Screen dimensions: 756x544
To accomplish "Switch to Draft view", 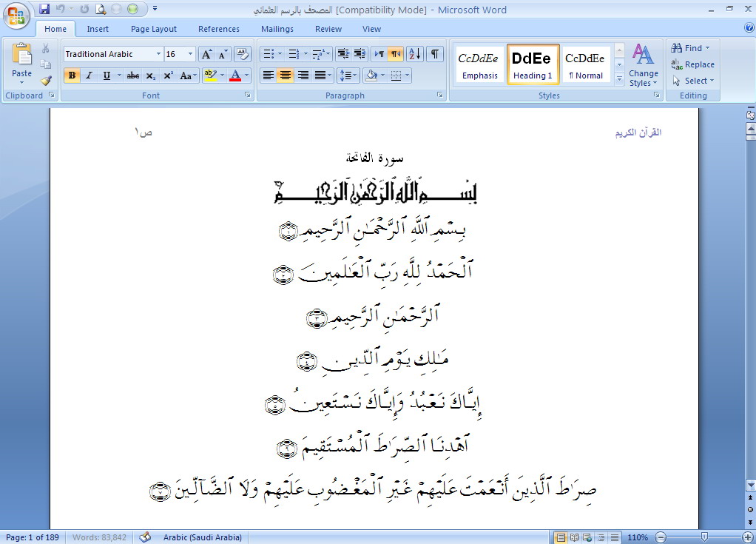I will (x=615, y=537).
